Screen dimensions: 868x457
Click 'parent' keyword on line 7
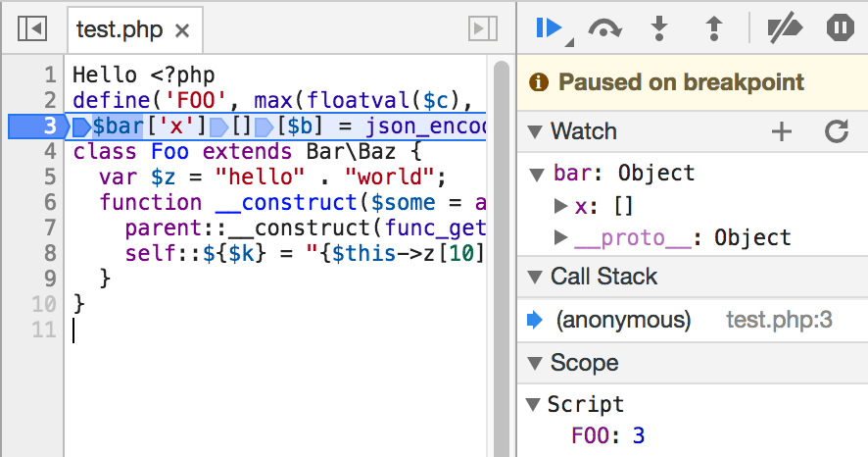point(164,228)
